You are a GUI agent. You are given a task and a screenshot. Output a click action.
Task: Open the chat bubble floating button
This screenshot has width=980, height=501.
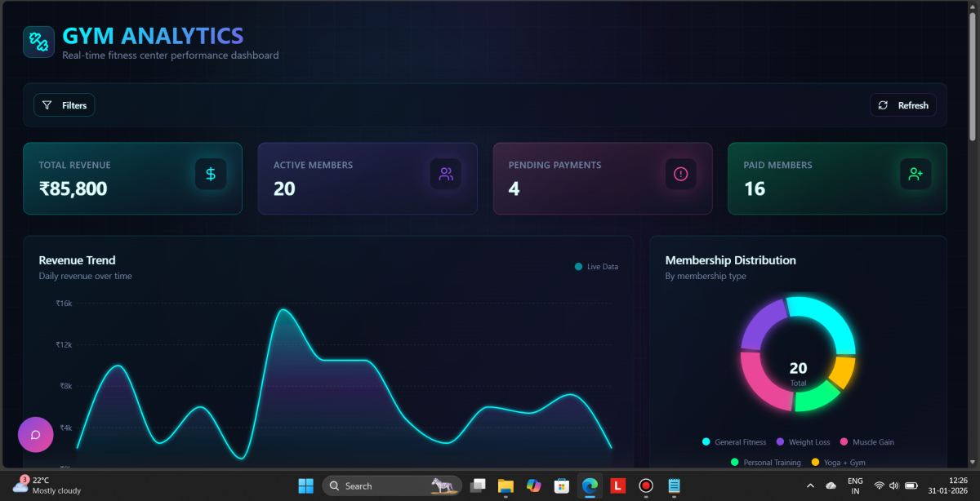36,434
